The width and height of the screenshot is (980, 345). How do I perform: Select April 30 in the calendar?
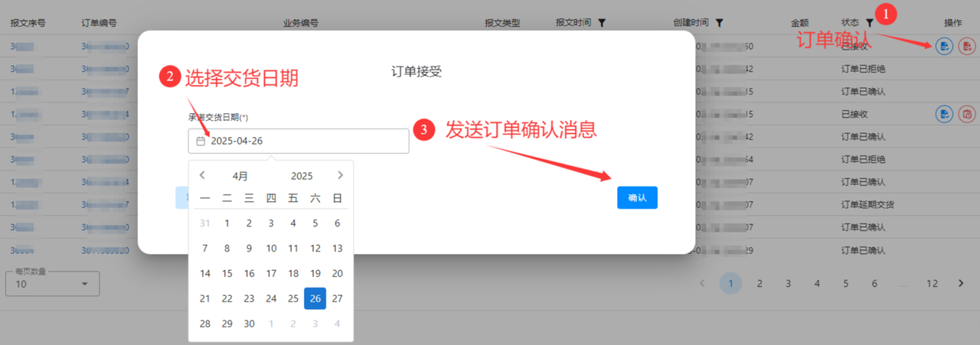(249, 324)
